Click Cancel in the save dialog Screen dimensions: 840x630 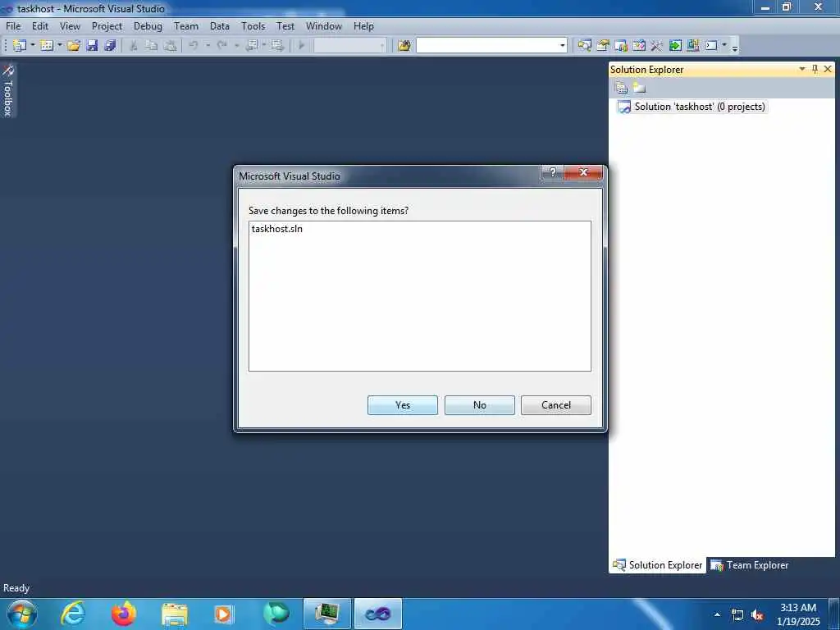[x=556, y=405]
